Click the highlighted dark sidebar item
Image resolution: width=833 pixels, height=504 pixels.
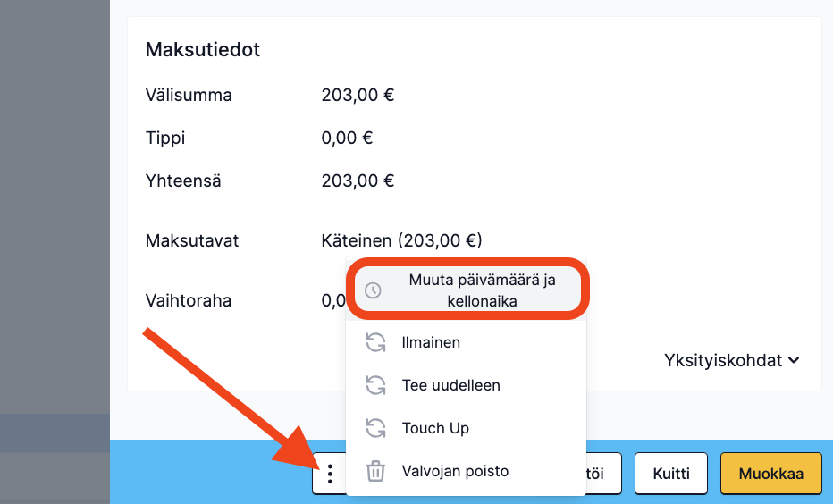pos(55,433)
